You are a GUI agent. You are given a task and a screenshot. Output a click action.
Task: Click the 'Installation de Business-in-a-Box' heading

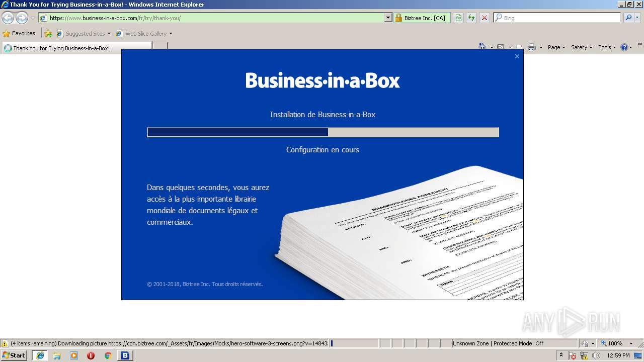coord(323,115)
